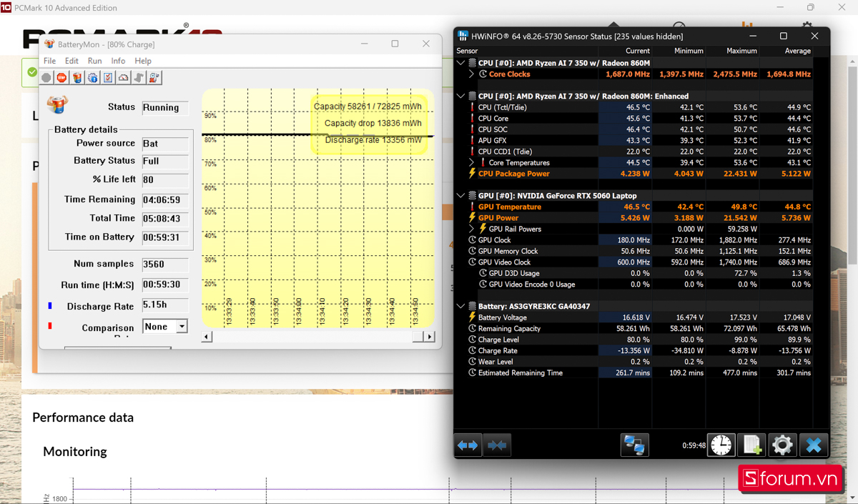858x504 pixels.
Task: Select the GPU Temperature row
Action: click(641, 207)
